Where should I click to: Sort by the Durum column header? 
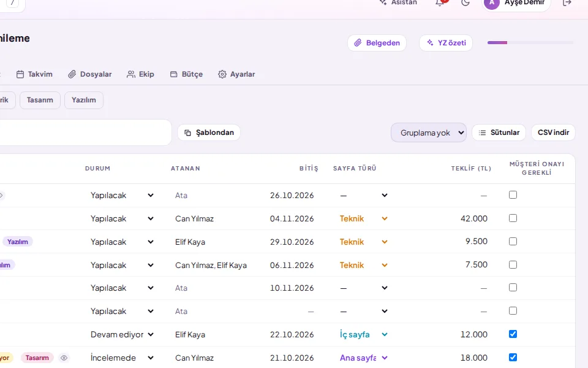97,169
